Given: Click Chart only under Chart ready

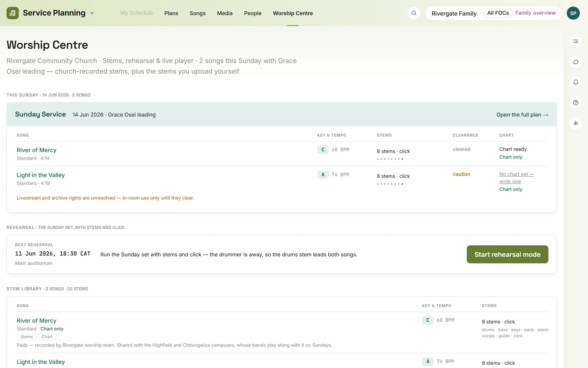Looking at the screenshot, I should tap(511, 157).
